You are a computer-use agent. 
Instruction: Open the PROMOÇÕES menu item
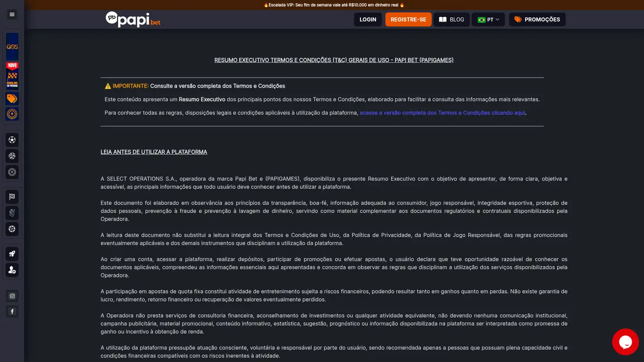(537, 20)
